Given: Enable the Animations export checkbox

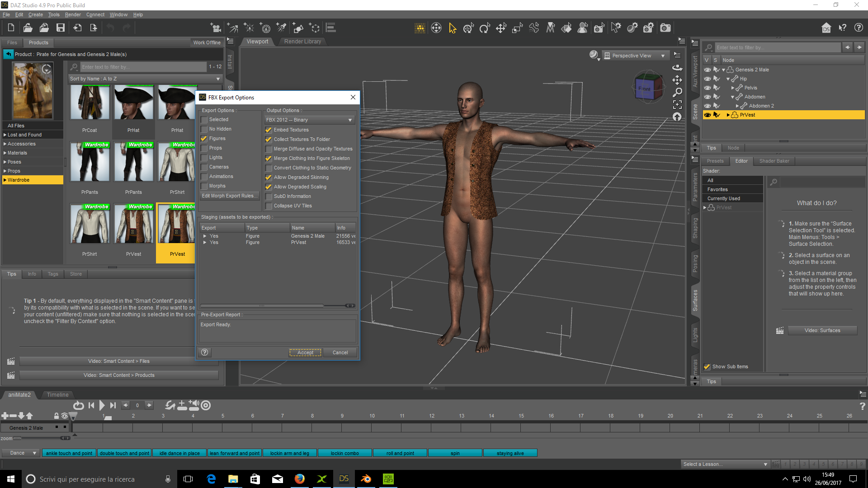Looking at the screenshot, I should 204,177.
